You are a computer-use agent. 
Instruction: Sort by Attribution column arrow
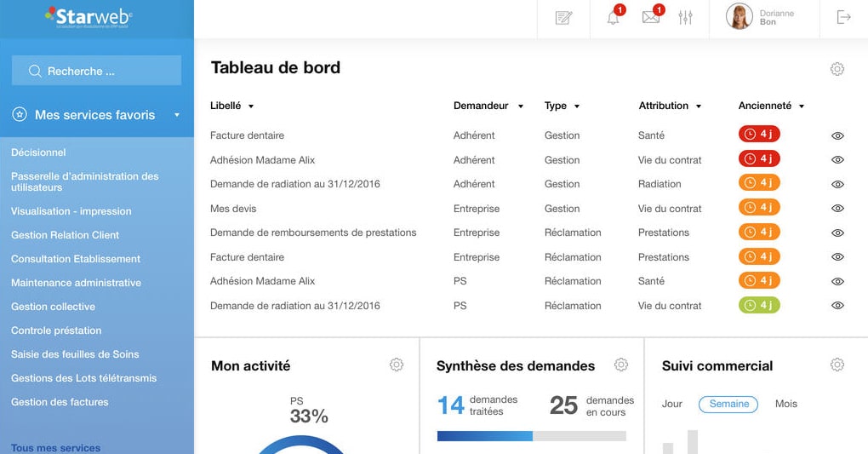point(699,106)
